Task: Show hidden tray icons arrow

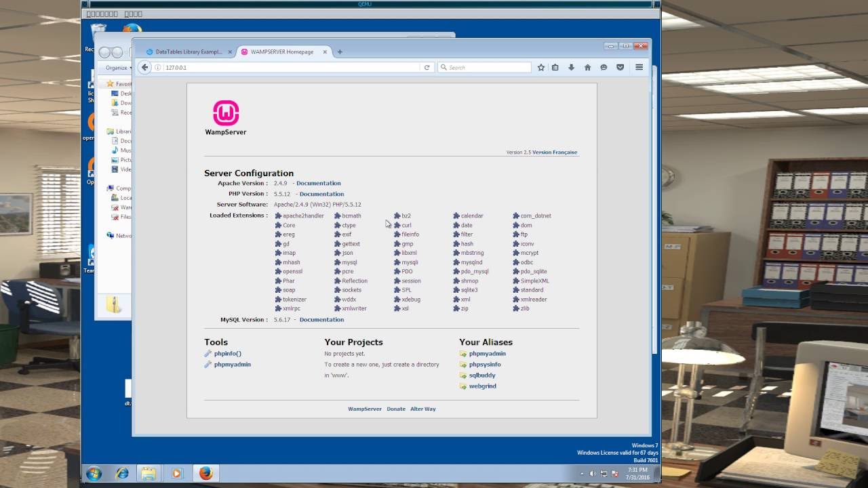Action: click(581, 474)
